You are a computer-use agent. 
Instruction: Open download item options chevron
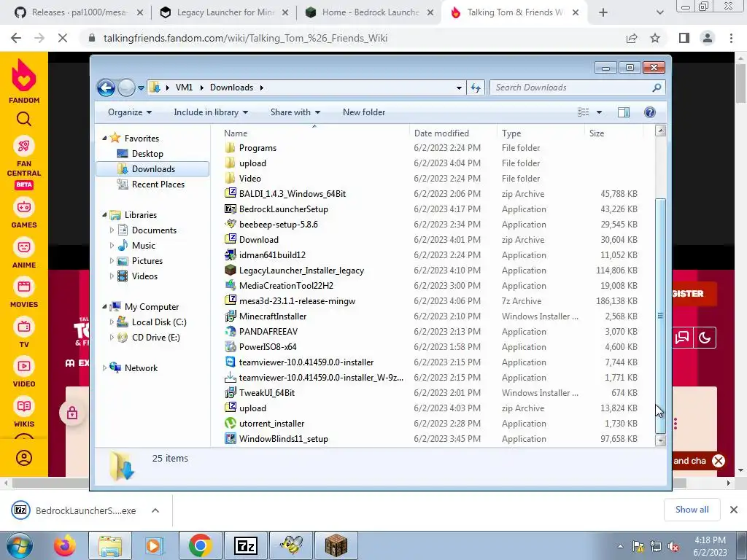pyautogui.click(x=155, y=510)
